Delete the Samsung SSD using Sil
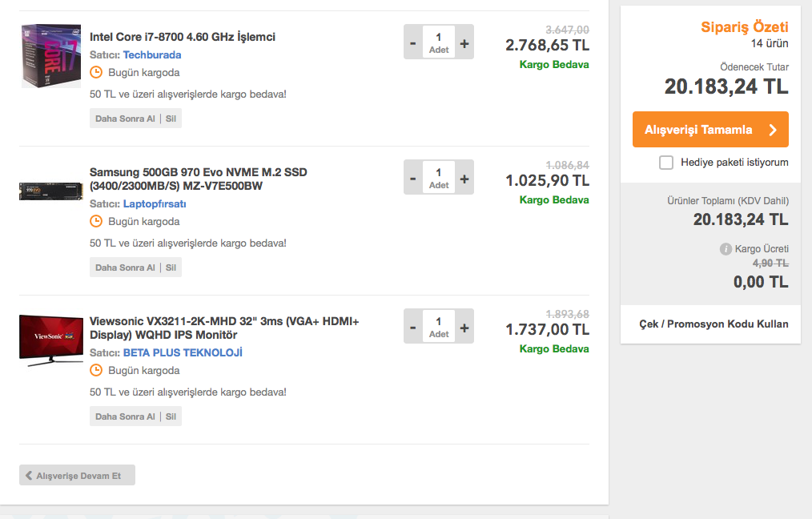This screenshot has height=519, width=812. pos(171,268)
